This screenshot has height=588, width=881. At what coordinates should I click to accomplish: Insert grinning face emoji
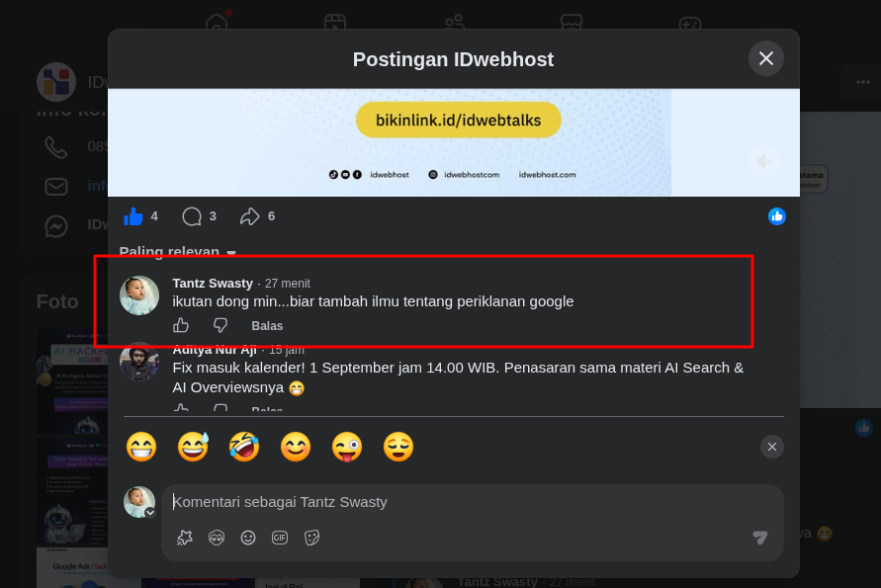(x=141, y=447)
